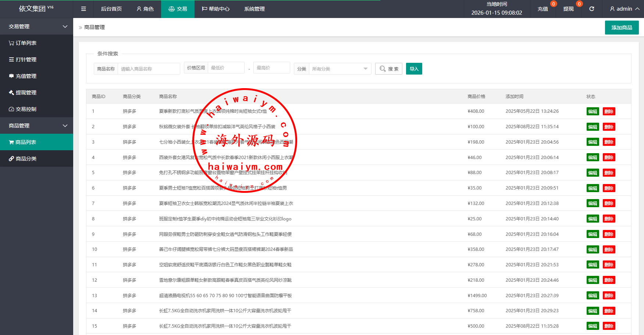Click the 搜索 button
The width and height of the screenshot is (644, 335).
tap(389, 69)
